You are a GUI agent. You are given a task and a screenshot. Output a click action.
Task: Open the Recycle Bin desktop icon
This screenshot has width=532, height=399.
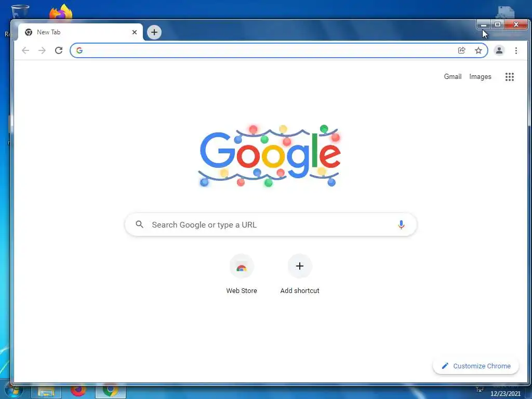click(x=20, y=12)
